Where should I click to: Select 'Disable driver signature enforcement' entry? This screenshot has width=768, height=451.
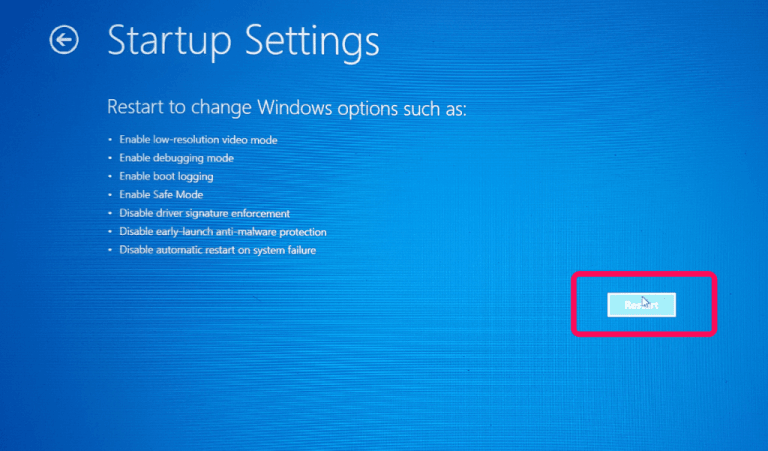[x=205, y=214]
